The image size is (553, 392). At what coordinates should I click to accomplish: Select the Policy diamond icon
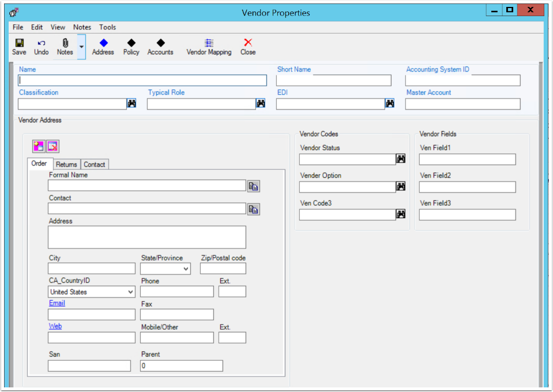click(131, 43)
